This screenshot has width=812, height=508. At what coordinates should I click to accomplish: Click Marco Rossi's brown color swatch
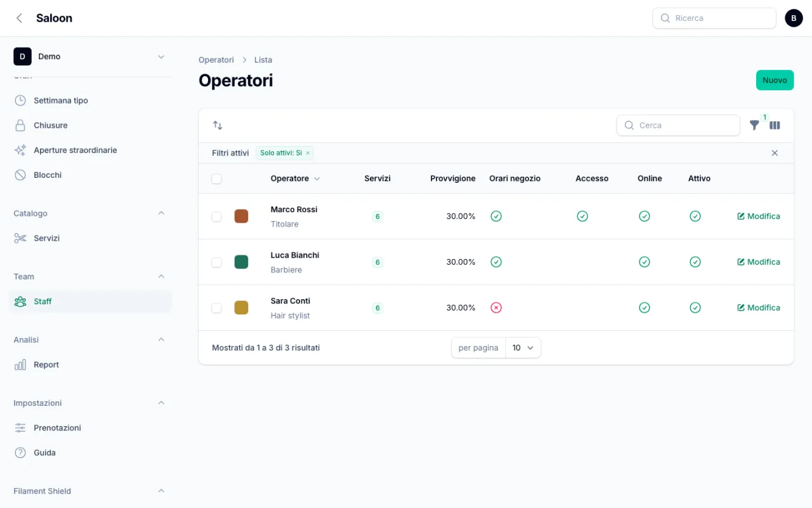click(x=241, y=217)
